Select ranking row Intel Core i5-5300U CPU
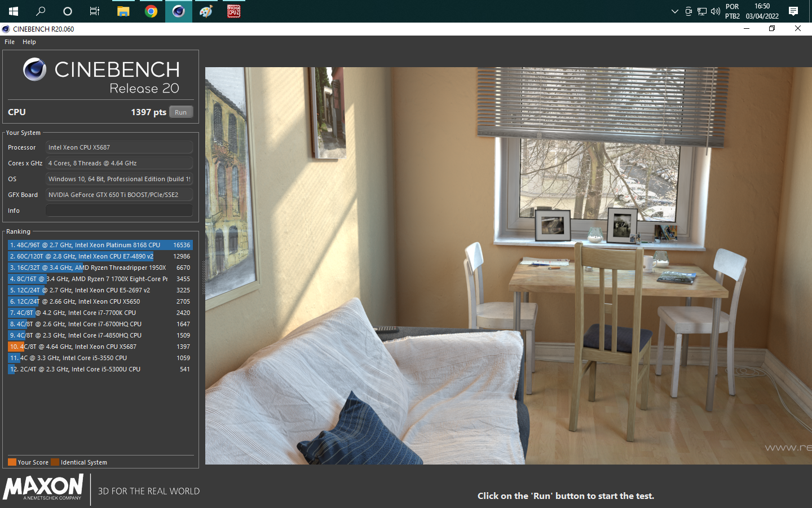The image size is (812, 508). pos(100,369)
